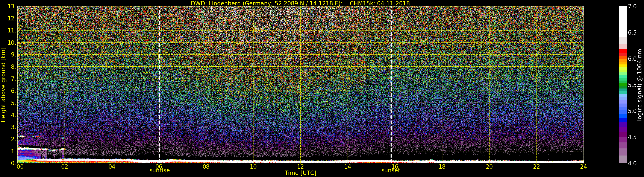Click the 'sunrise' label below the axis
Viewport: 644px width, 177px height.
pos(159,171)
